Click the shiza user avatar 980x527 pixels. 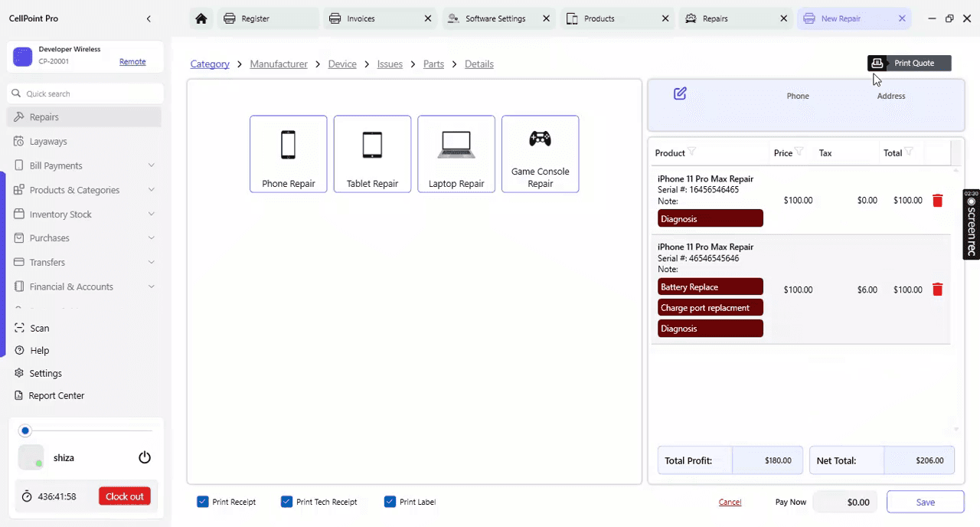(x=31, y=457)
